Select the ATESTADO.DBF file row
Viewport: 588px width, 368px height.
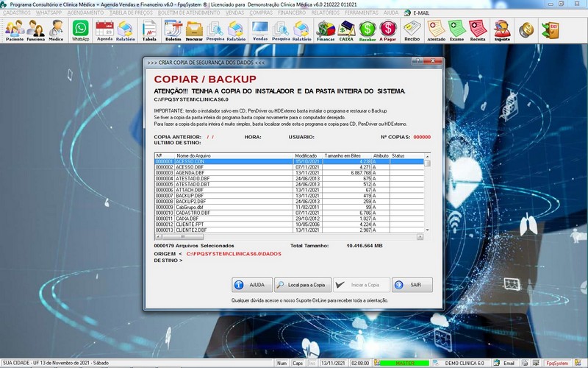[289, 178]
